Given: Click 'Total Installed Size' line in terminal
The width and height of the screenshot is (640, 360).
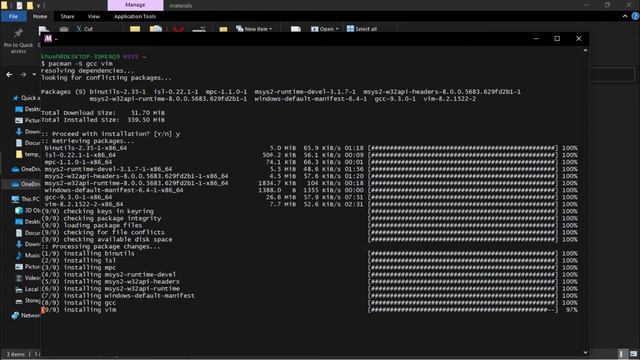Looking at the screenshot, I should pyautogui.click(x=103, y=120).
